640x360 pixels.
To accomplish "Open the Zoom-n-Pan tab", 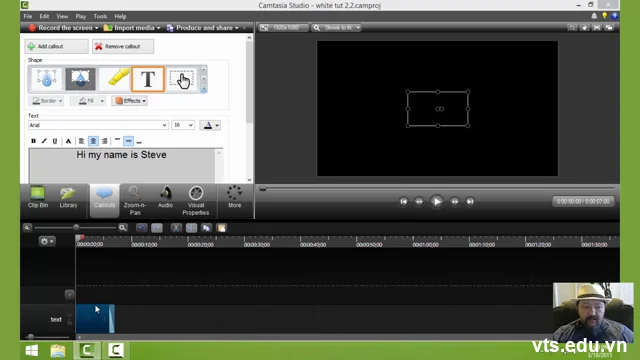I will pos(135,200).
